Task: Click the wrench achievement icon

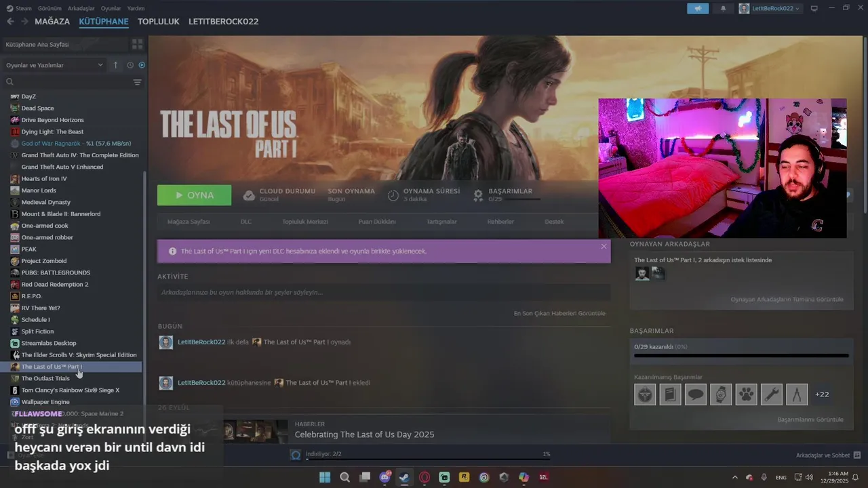Action: tap(772, 394)
